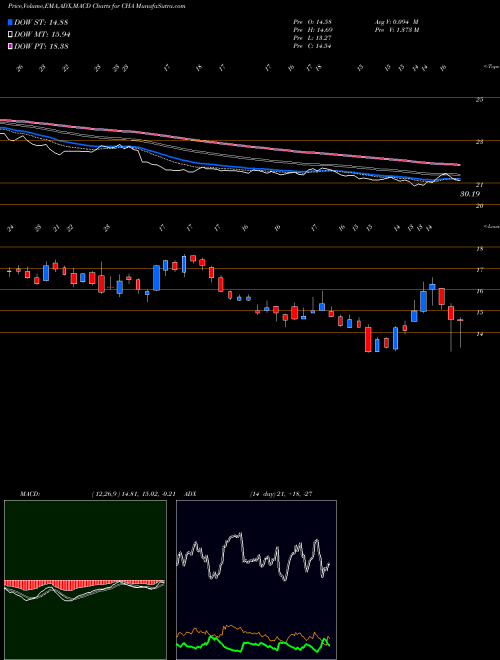Click the 'Pre V: 1.373 M' volume text
This screenshot has height=660, width=500.
pyautogui.click(x=396, y=29)
